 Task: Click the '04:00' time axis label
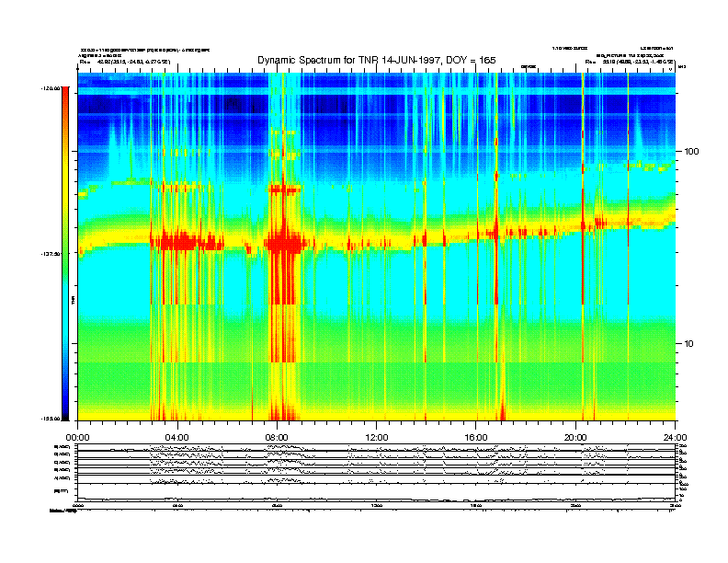click(177, 438)
